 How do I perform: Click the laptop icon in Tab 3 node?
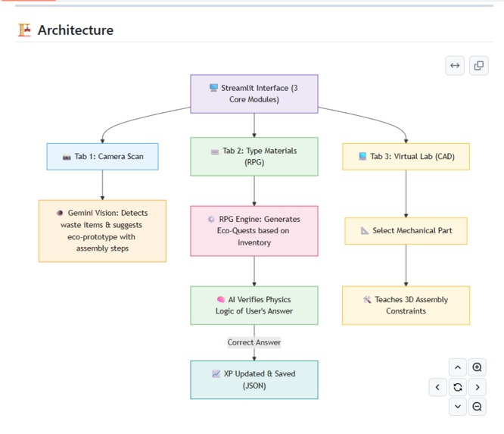click(x=362, y=156)
